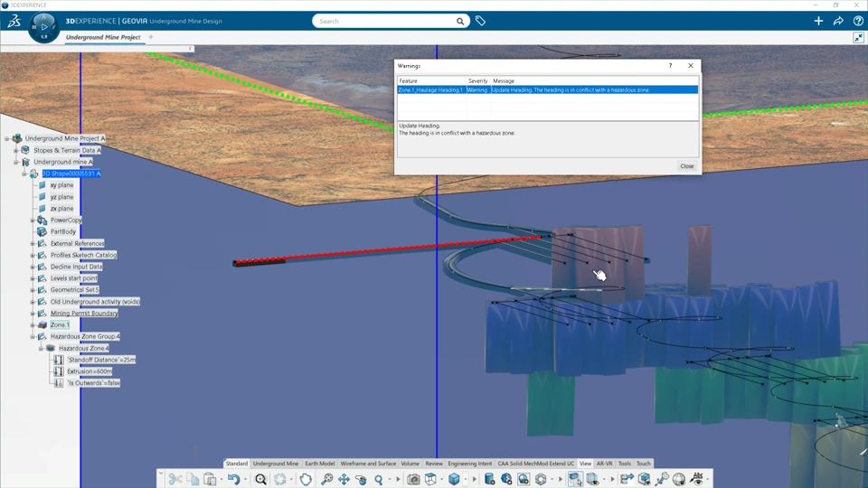Click the plus Add icon in top bar

click(818, 21)
